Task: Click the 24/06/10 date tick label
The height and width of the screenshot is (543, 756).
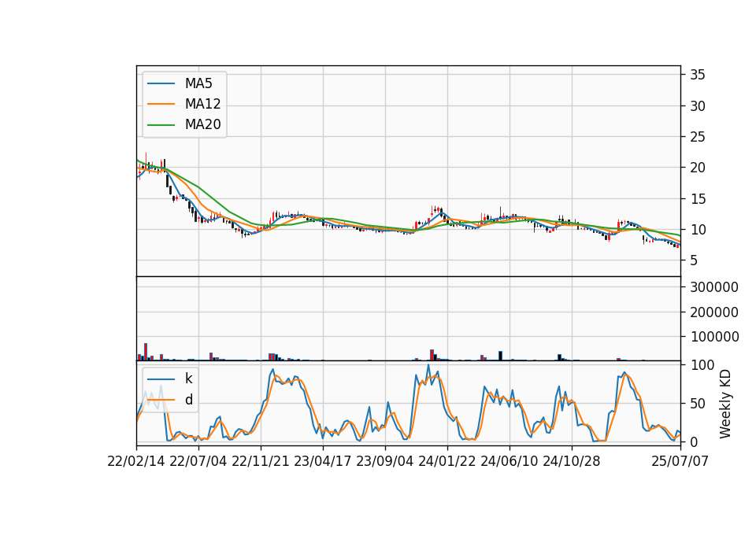Action: (x=510, y=461)
